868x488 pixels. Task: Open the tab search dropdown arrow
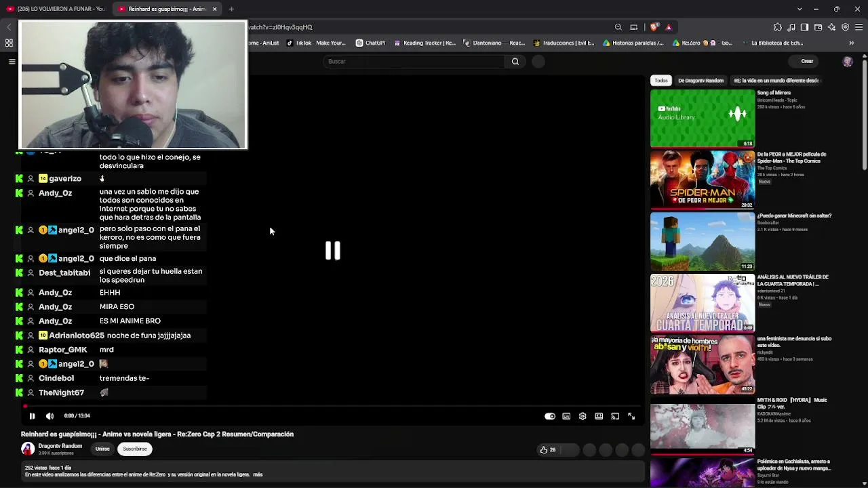pos(800,9)
